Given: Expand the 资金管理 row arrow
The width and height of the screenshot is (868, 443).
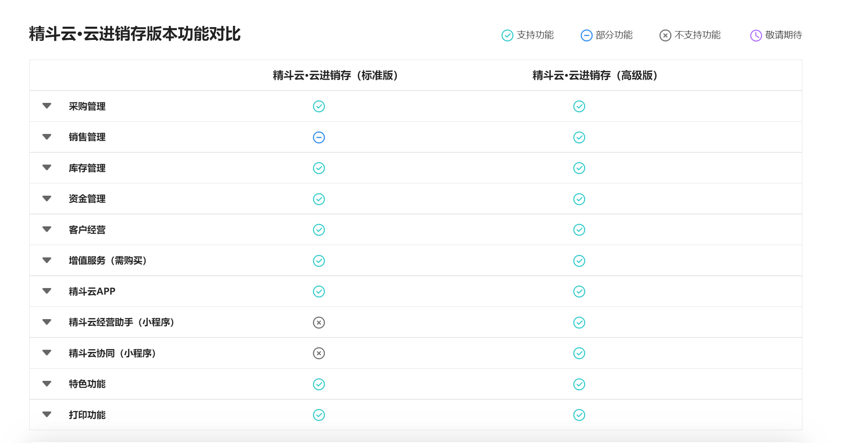Looking at the screenshot, I should pyautogui.click(x=47, y=199).
